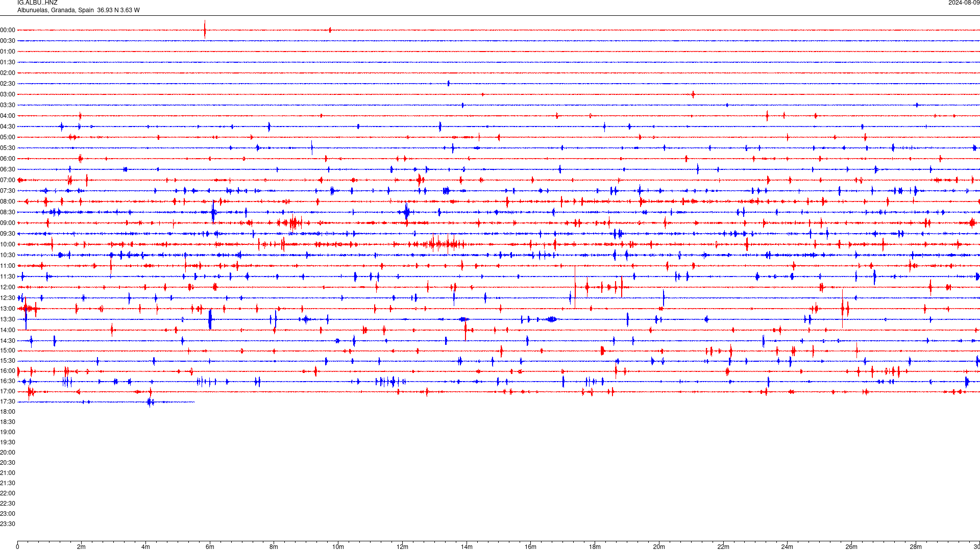Select the 15:00 time row label
The height and width of the screenshot is (551, 980).
coord(8,350)
